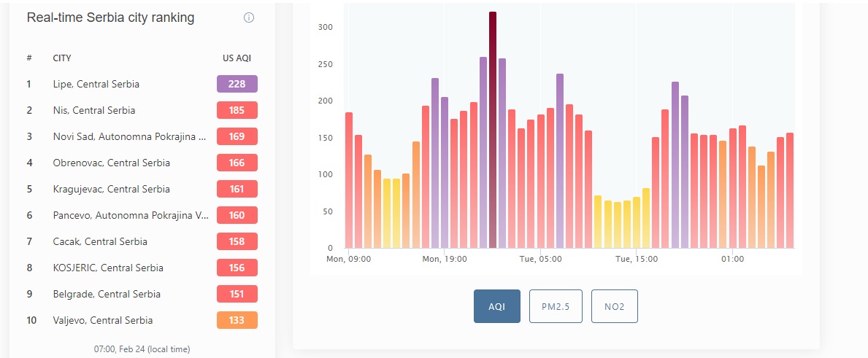Click the first chart bar at Mon, 09:00
The width and height of the screenshot is (868, 358).
(349, 180)
